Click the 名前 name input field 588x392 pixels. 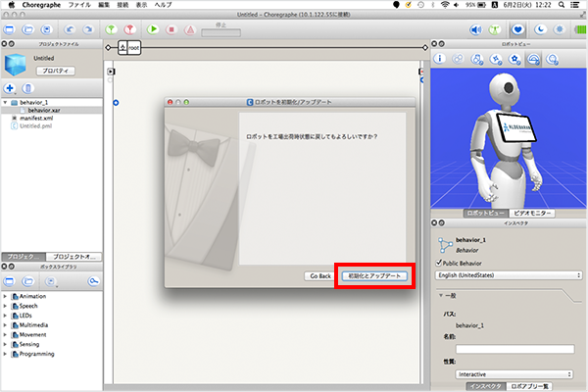514,348
